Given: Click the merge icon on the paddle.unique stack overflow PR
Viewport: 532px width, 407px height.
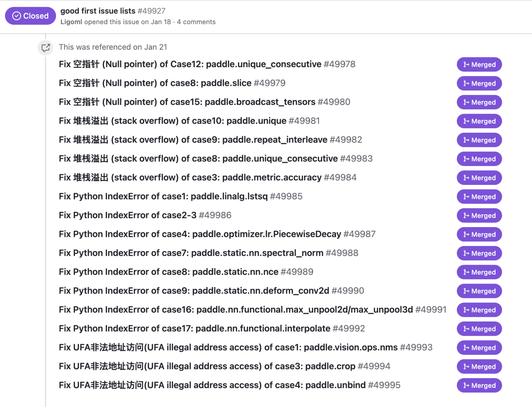Looking at the screenshot, I should pos(466,121).
